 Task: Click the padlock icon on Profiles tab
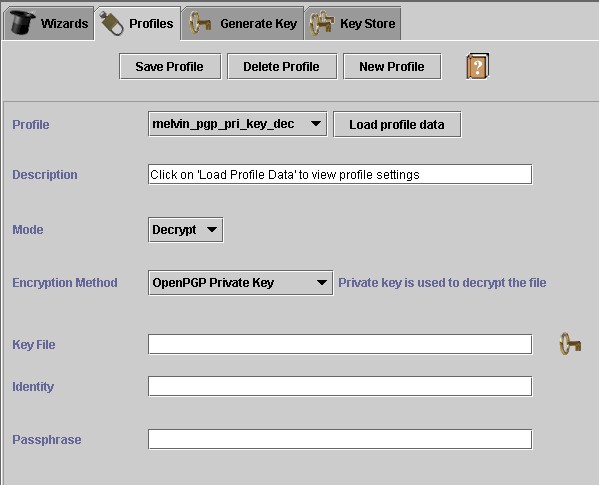[111, 23]
